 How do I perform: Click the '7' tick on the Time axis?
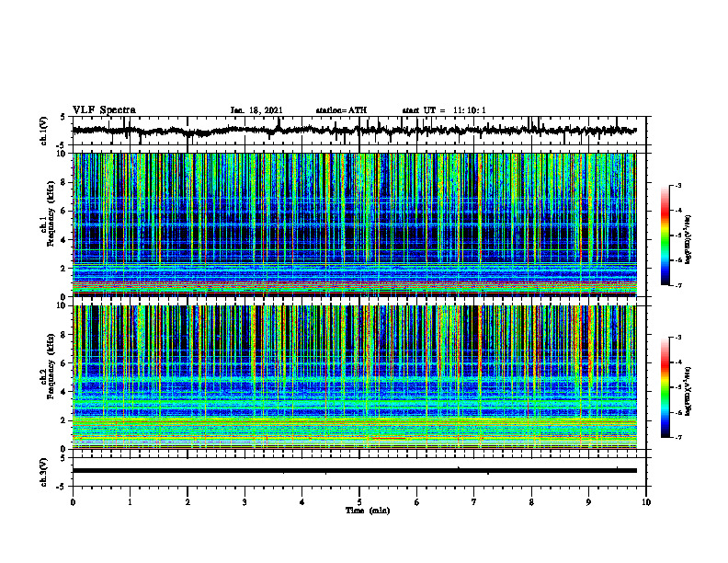[x=474, y=502]
